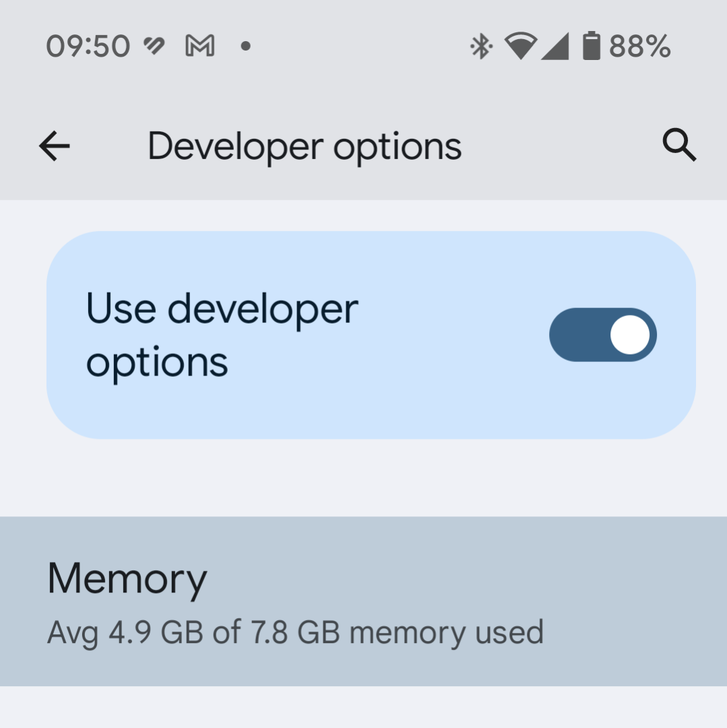This screenshot has height=728, width=727.
Task: Tap the notification overflow dot
Action: coord(246,47)
